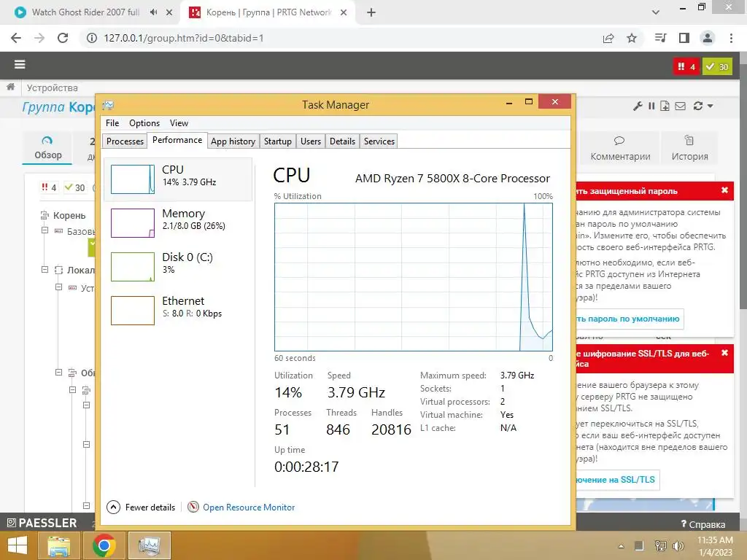Open the File menu in Task Manager
This screenshot has width=747, height=560.
(x=112, y=122)
